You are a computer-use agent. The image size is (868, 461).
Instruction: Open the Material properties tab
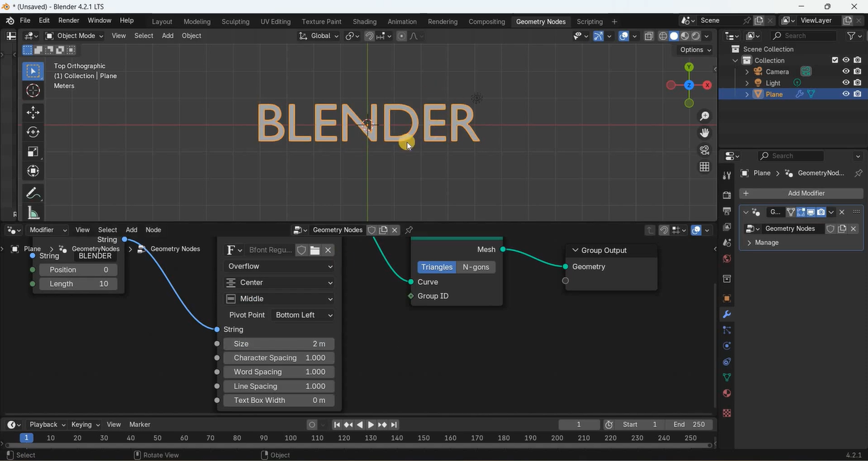click(x=727, y=393)
